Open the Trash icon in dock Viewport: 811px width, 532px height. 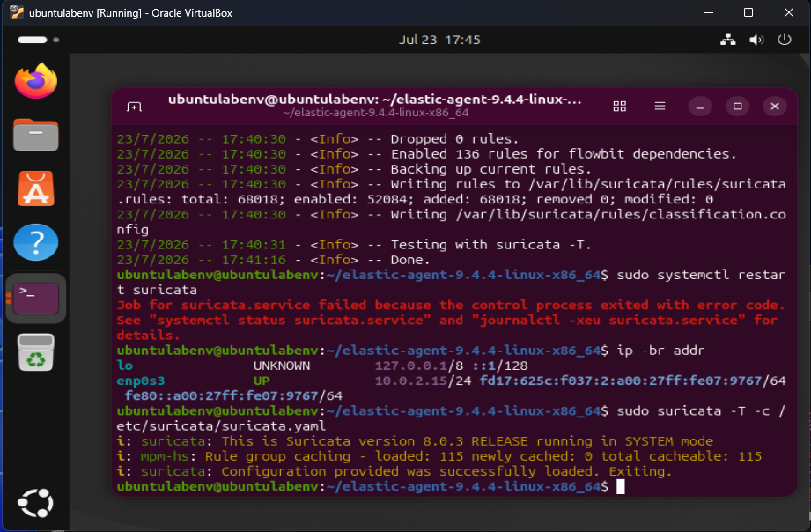[x=36, y=352]
